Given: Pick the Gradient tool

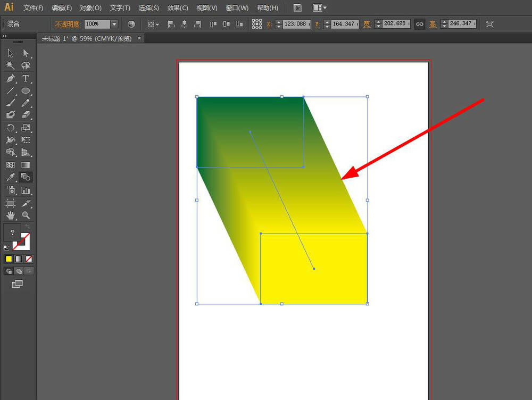Looking at the screenshot, I should click(26, 165).
